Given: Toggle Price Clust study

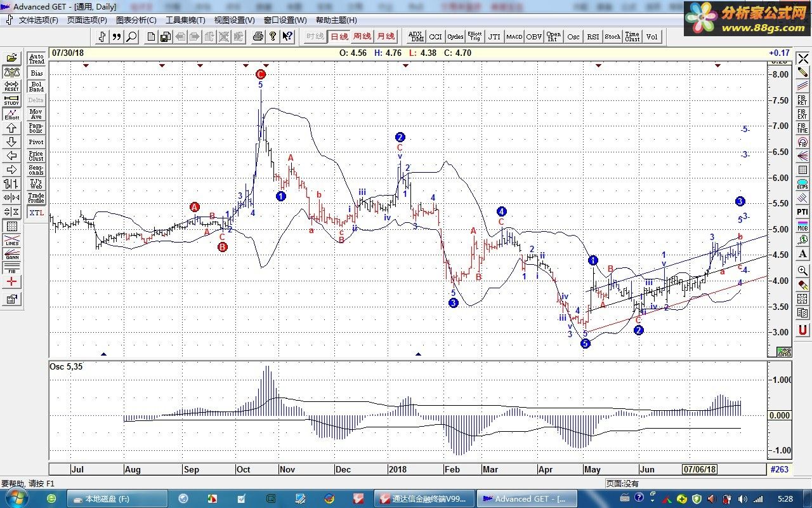Looking at the screenshot, I should click(x=36, y=156).
